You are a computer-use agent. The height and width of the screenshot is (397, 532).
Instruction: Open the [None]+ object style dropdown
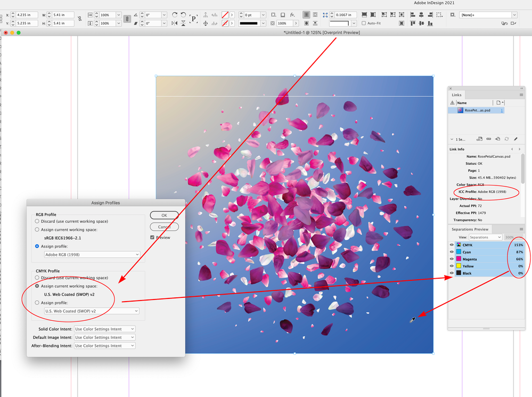click(514, 15)
